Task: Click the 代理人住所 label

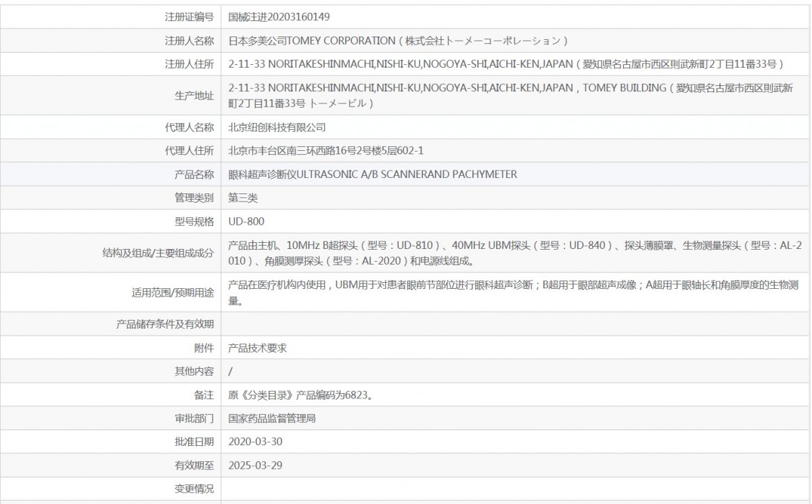Action: [189, 151]
